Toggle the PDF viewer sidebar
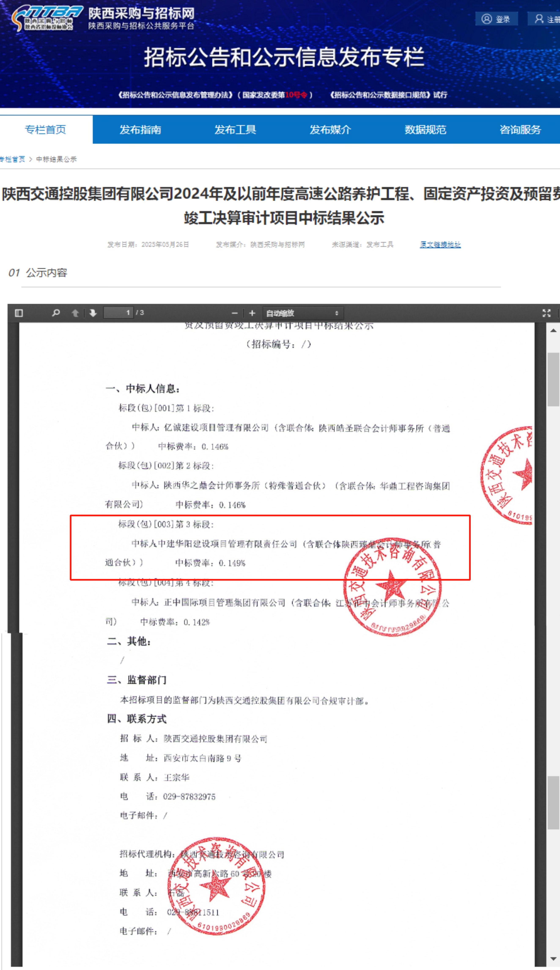 pyautogui.click(x=19, y=313)
